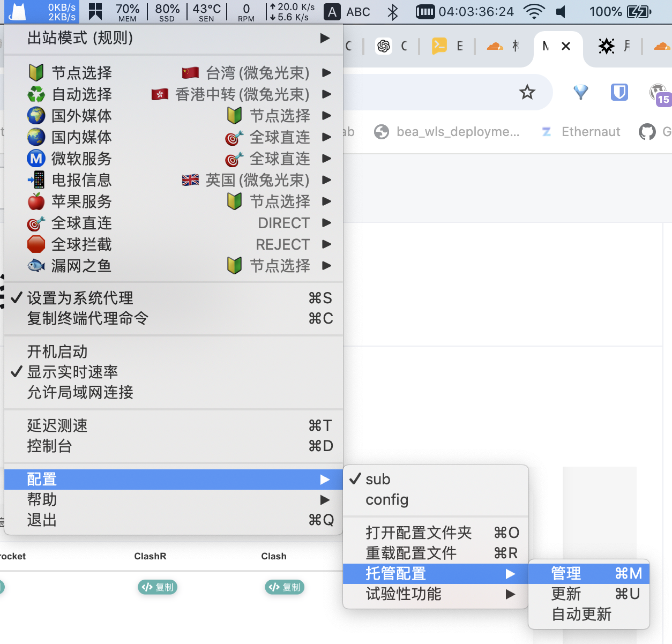Click the GitHub icon in the bookmarks bar

click(x=647, y=131)
